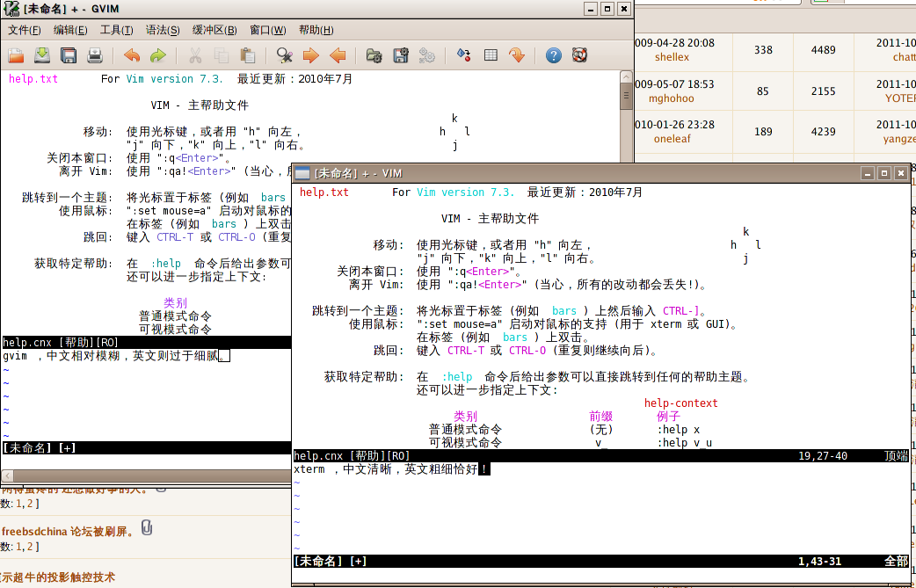Click the pink help.txt tag in GVIM

33,79
